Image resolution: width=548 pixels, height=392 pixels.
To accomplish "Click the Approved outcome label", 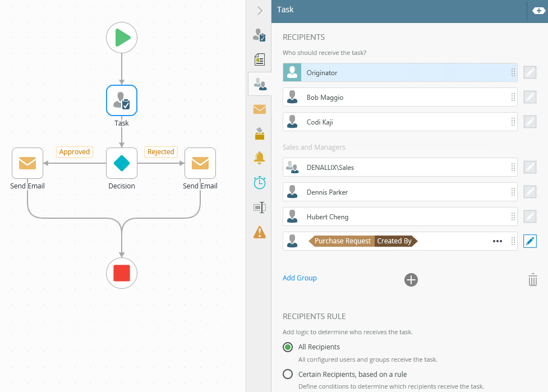I will [75, 151].
